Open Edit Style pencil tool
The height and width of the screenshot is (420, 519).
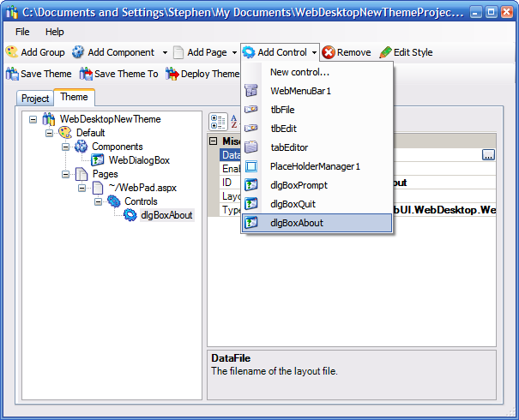tap(386, 52)
